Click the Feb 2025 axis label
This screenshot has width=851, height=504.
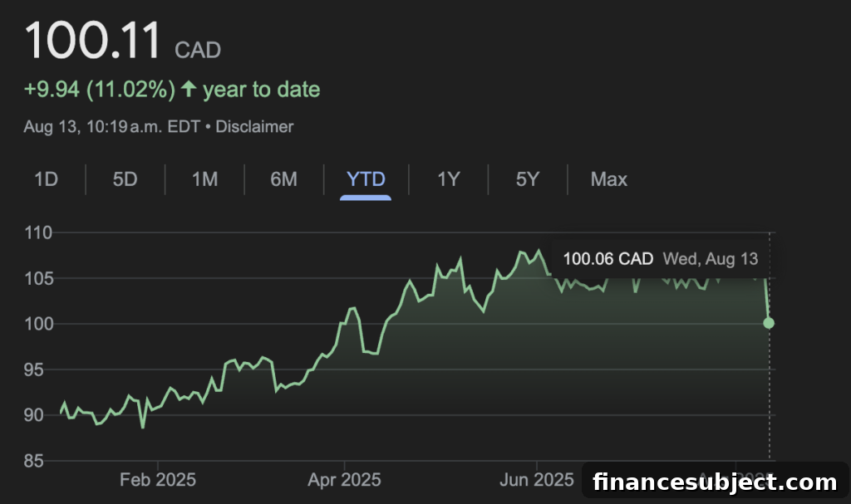click(157, 480)
